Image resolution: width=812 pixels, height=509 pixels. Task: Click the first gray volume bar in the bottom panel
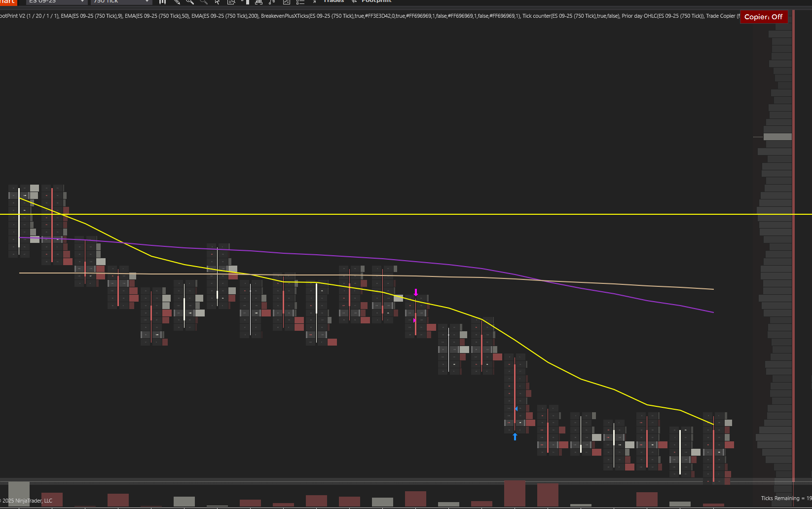(19, 494)
